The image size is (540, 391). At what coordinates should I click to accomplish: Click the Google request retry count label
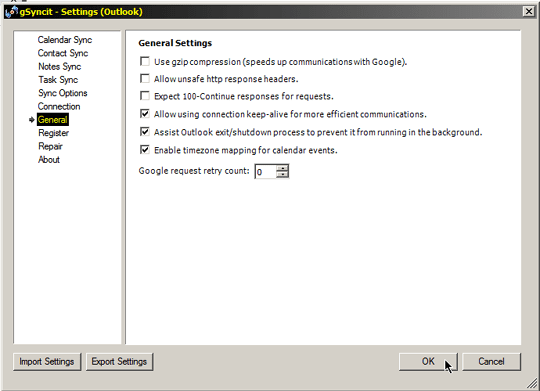(x=194, y=171)
